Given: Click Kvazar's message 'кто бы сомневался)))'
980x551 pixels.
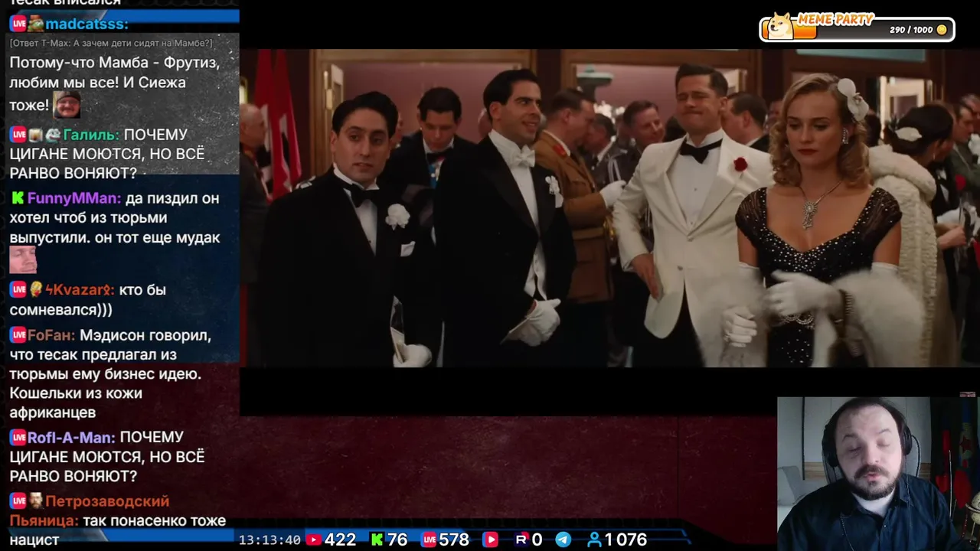Looking at the screenshot, I should (87, 300).
